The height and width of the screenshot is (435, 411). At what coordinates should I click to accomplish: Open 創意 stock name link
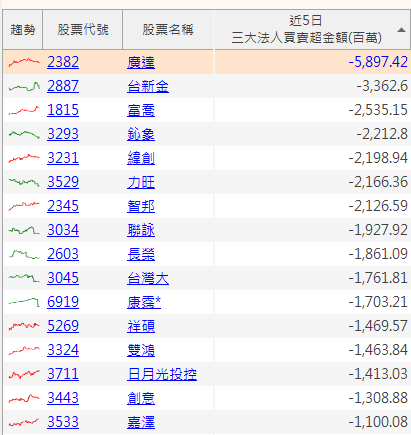[x=141, y=398]
